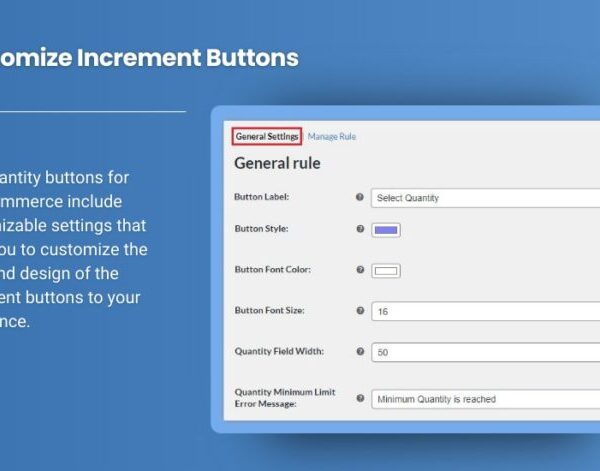Click the help icon beside Button Font Size

pos(360,310)
